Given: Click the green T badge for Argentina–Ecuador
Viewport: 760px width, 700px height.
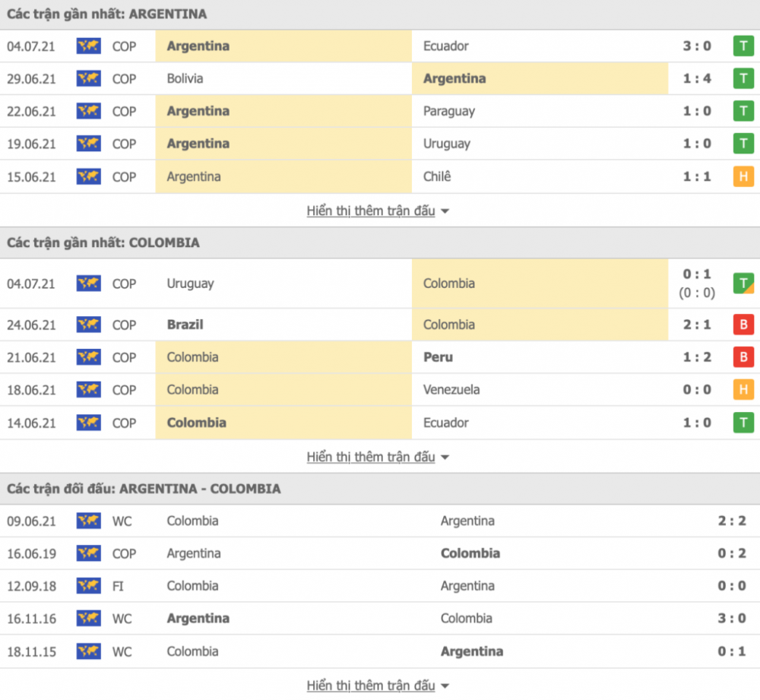Looking at the screenshot, I should [743, 46].
